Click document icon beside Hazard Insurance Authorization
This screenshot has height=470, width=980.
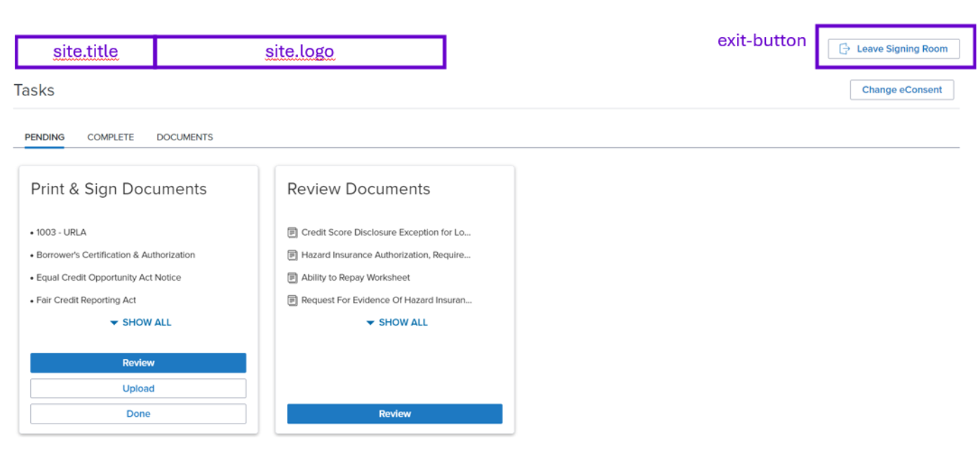coord(292,255)
